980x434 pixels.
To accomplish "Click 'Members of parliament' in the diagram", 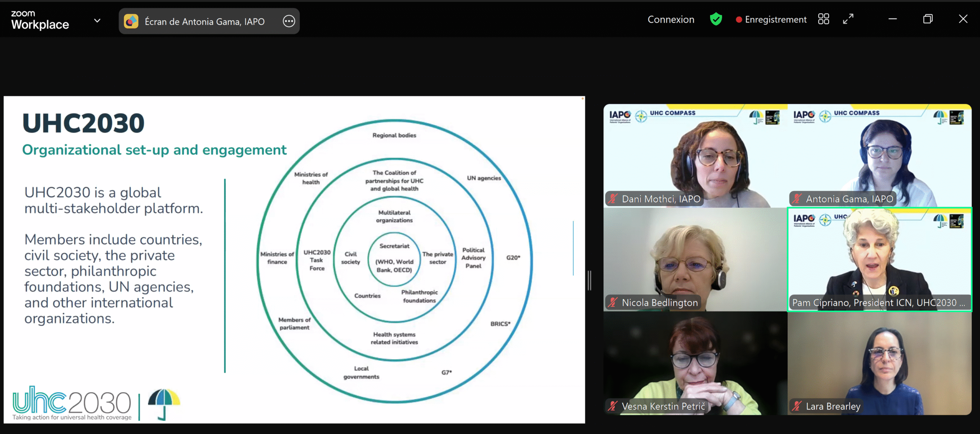I will click(x=294, y=323).
